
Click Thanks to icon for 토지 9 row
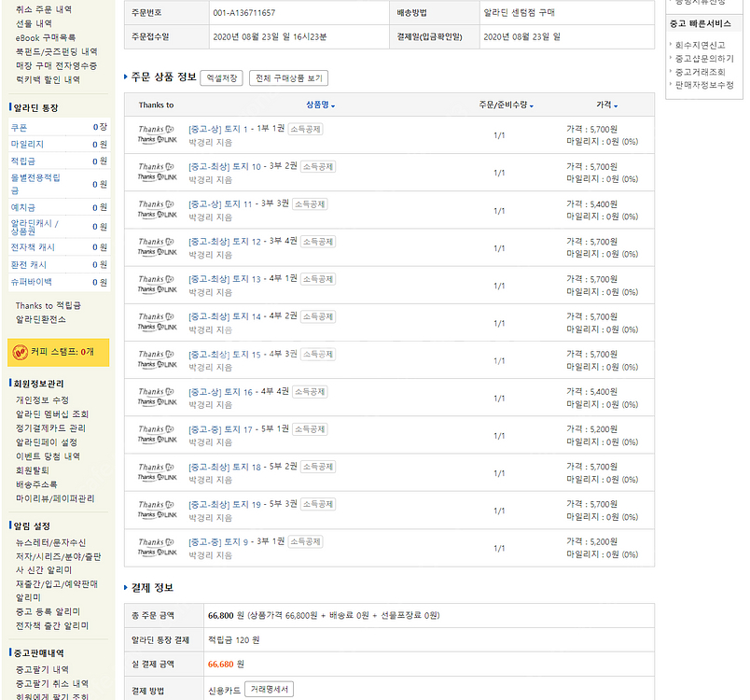click(157, 542)
